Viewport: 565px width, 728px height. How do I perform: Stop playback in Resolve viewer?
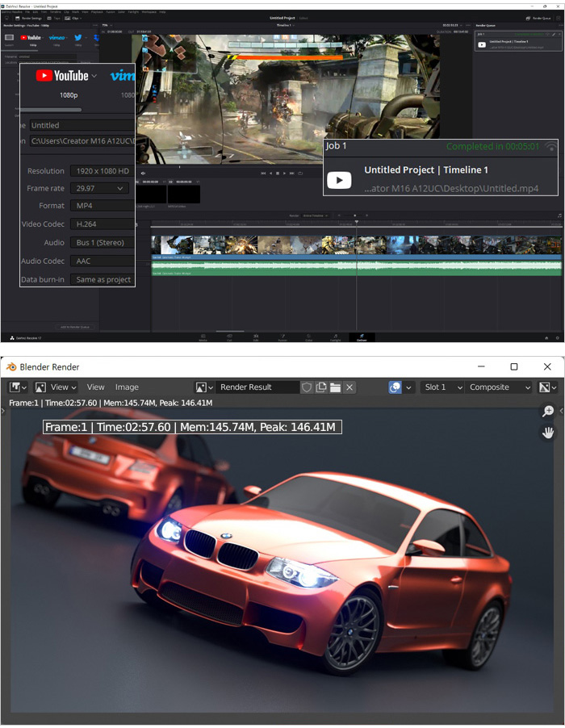(278, 174)
